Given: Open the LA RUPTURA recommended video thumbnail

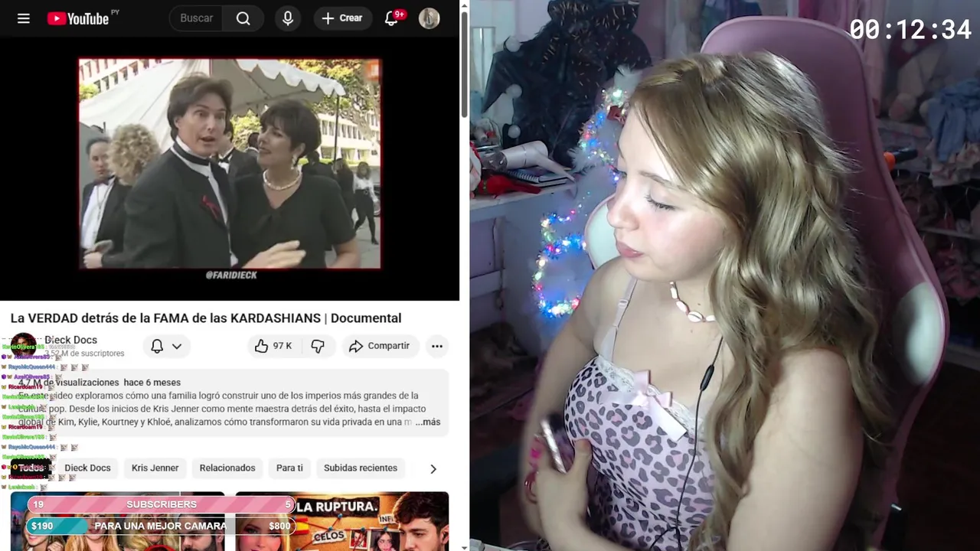Looking at the screenshot, I should [x=341, y=522].
